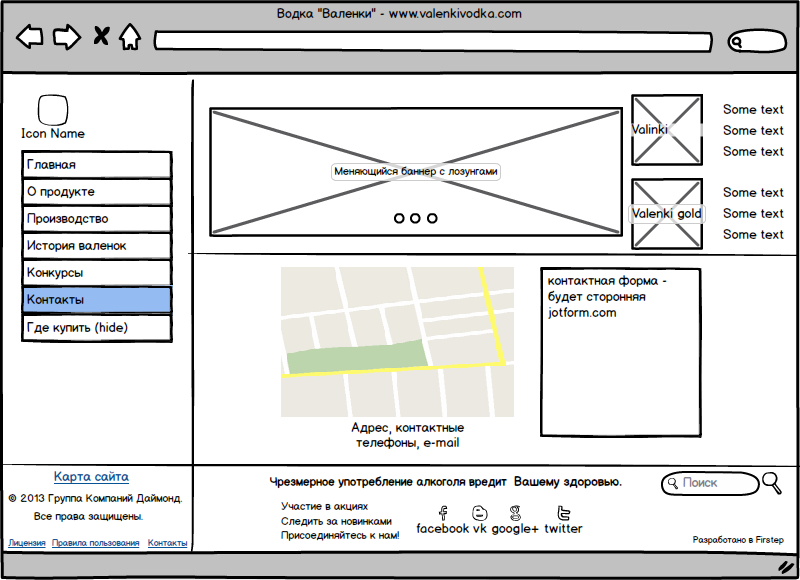Viewport: 800px width, 580px height.
Task: Select the third banner slide dot
Action: 432,218
